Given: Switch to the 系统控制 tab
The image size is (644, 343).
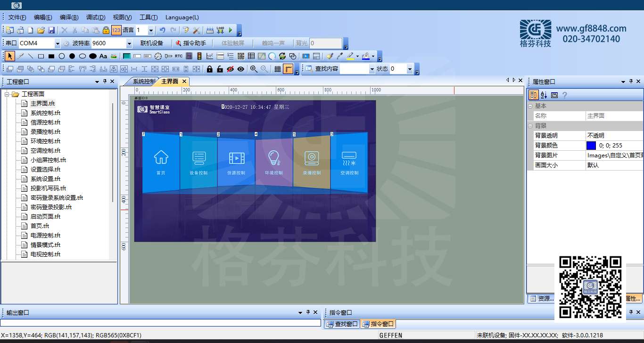Looking at the screenshot, I should click(x=143, y=81).
